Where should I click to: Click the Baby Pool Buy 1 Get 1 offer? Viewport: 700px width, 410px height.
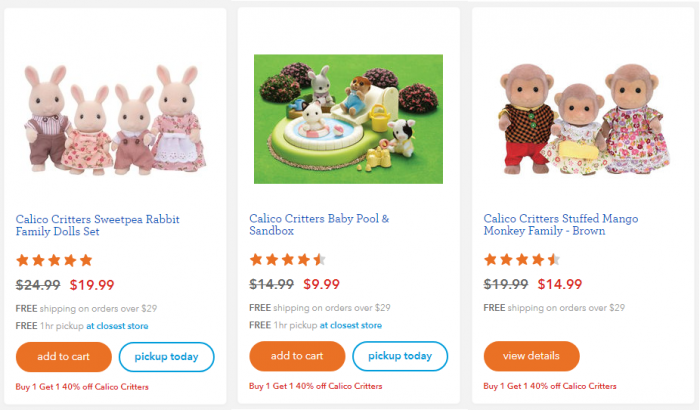coord(315,386)
